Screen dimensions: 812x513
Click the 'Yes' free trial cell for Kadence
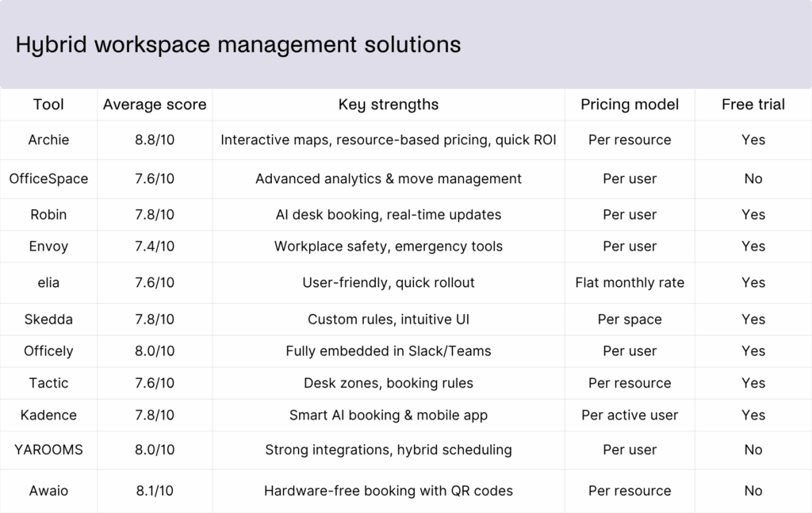click(753, 415)
